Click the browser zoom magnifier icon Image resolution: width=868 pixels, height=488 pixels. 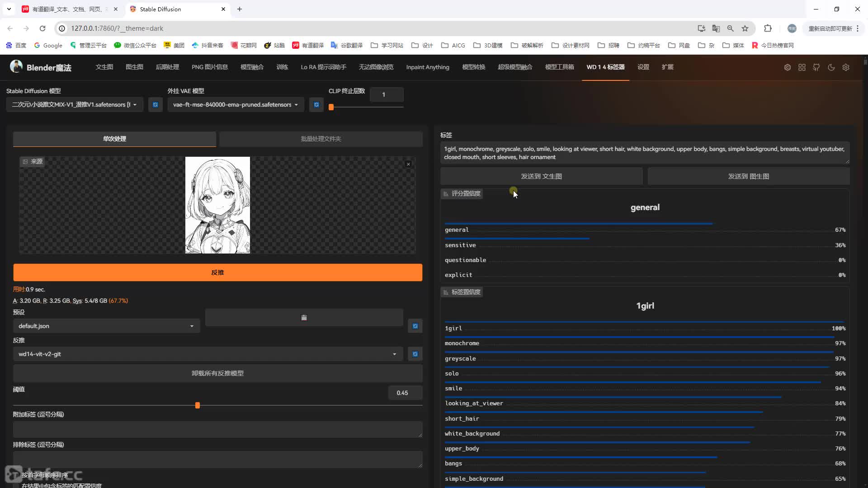[x=731, y=28]
